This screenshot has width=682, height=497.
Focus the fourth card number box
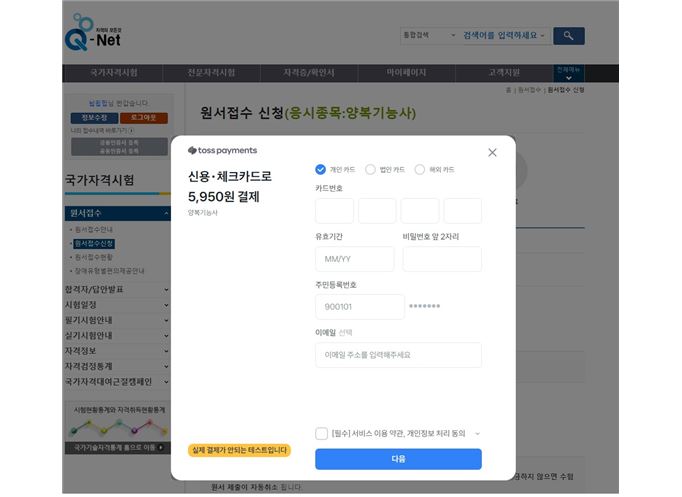pyautogui.click(x=463, y=211)
